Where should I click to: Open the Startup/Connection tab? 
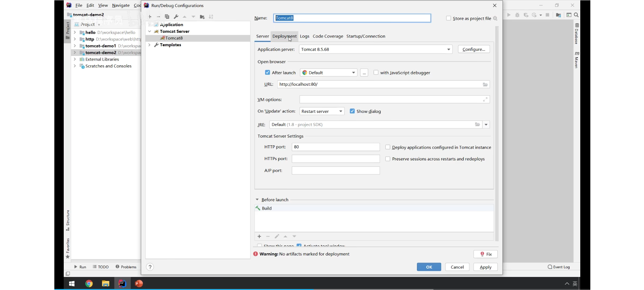(366, 36)
